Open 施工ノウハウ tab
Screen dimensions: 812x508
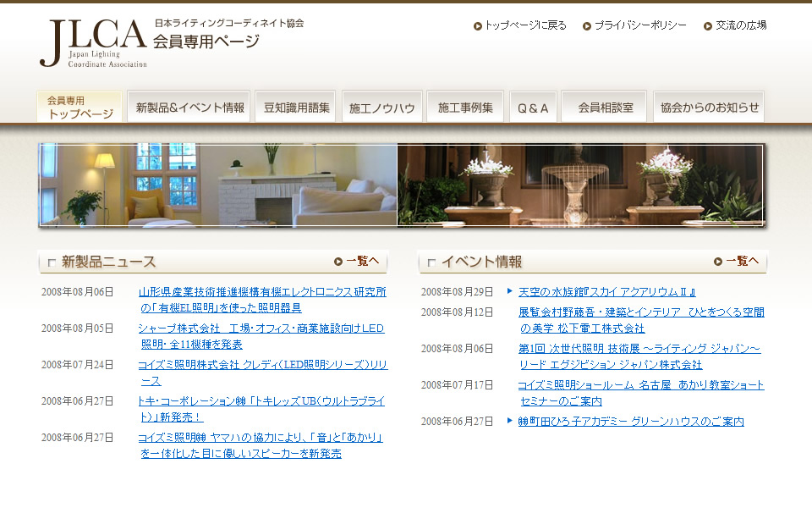point(382,107)
